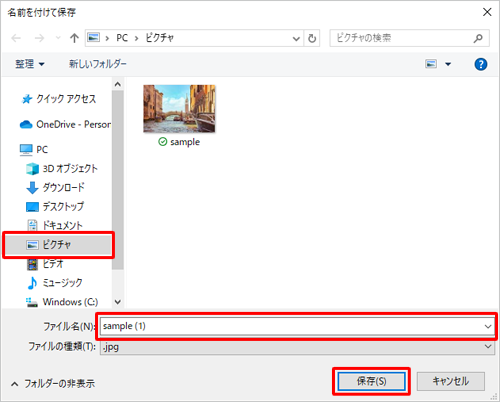
Task: Click the search magnifier icon
Action: [478, 38]
